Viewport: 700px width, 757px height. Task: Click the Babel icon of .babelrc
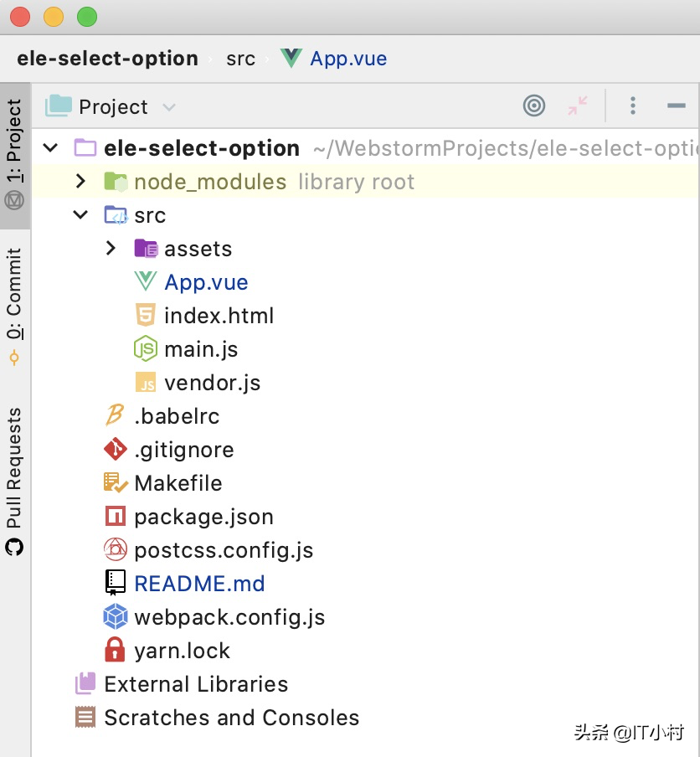point(115,415)
